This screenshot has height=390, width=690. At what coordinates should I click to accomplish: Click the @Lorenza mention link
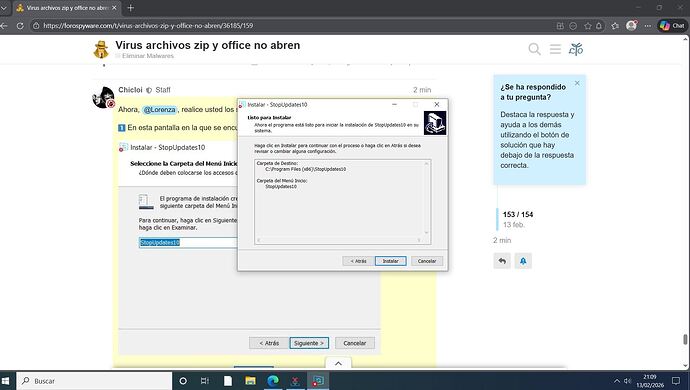point(159,110)
